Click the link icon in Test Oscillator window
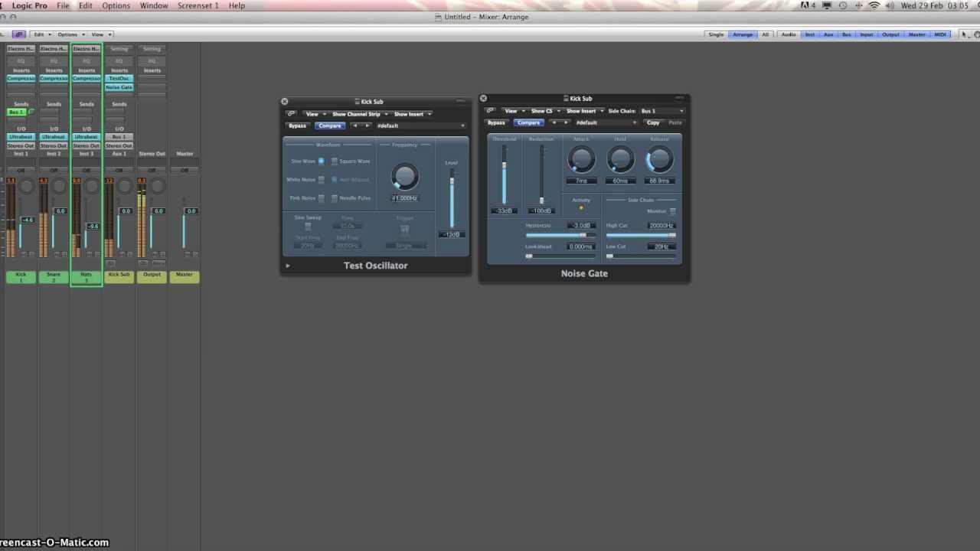 291,114
